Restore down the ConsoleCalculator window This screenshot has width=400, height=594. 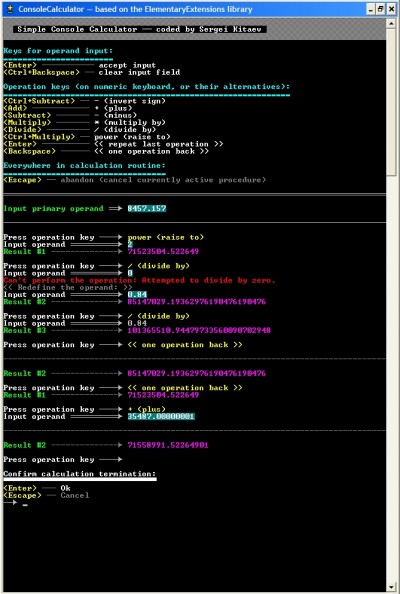pos(381,10)
